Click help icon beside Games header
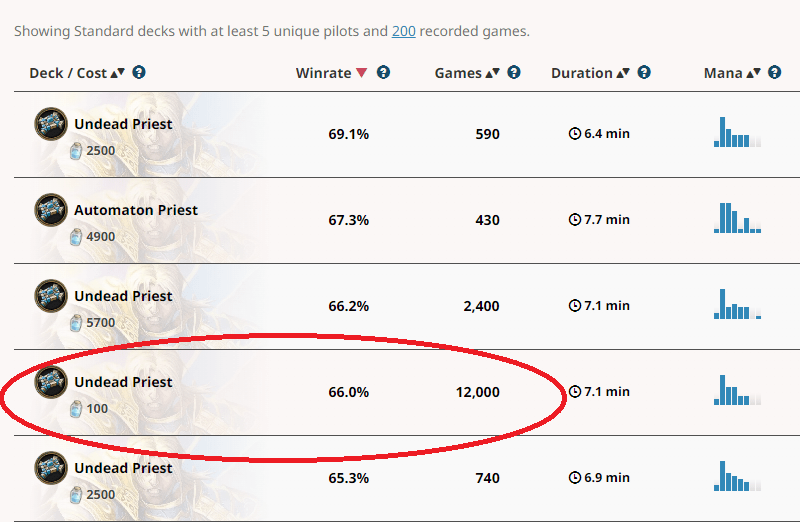The height and width of the screenshot is (522, 800). click(x=513, y=73)
